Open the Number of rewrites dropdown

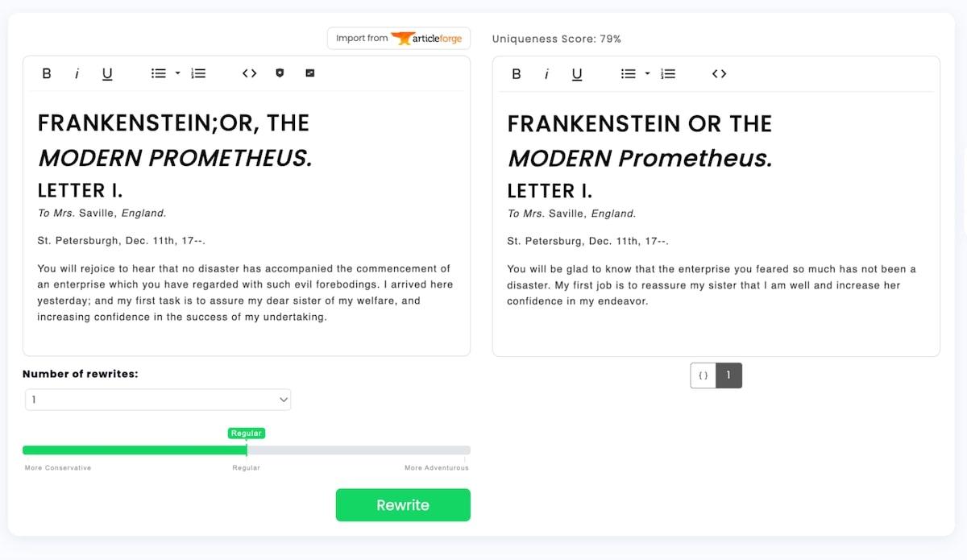click(x=158, y=400)
